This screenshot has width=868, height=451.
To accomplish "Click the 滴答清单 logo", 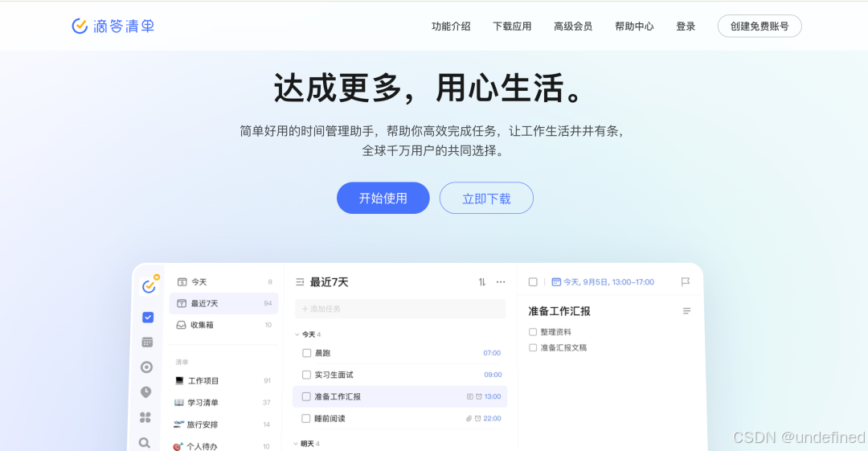I will click(113, 26).
